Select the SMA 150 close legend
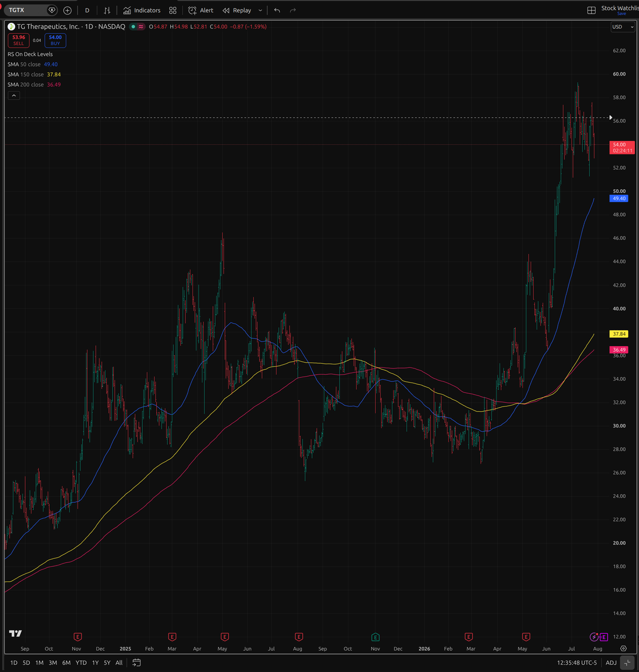639x672 pixels. pyautogui.click(x=34, y=74)
